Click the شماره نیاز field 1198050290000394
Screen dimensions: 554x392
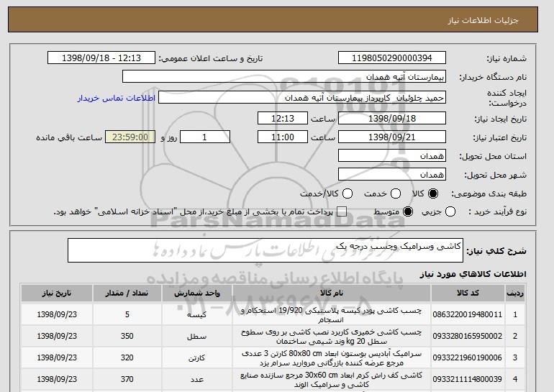point(392,58)
